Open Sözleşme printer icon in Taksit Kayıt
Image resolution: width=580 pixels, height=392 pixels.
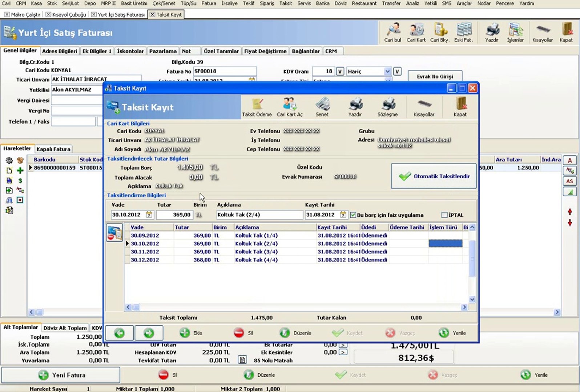click(x=388, y=107)
